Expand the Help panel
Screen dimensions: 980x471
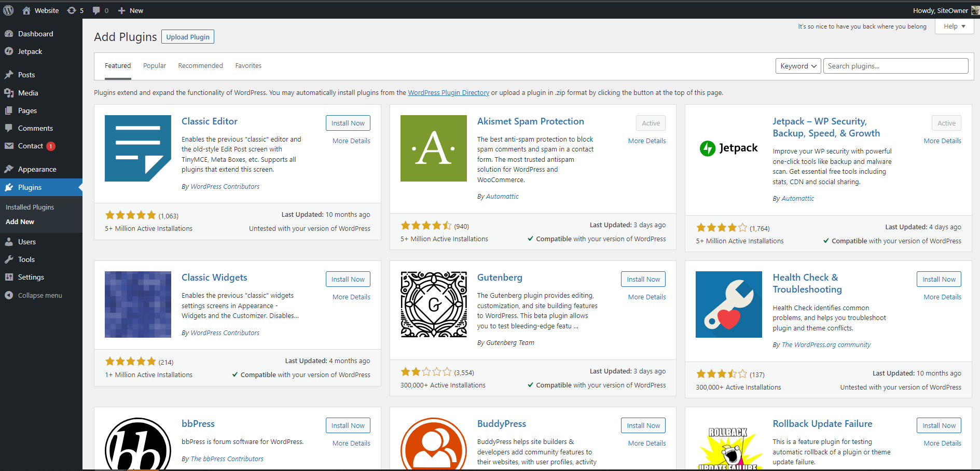pyautogui.click(x=954, y=26)
